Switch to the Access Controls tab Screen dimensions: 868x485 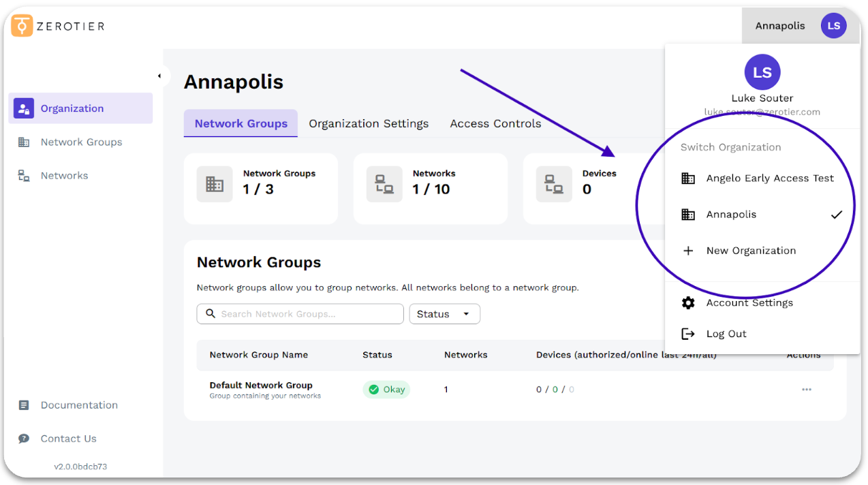pos(495,124)
